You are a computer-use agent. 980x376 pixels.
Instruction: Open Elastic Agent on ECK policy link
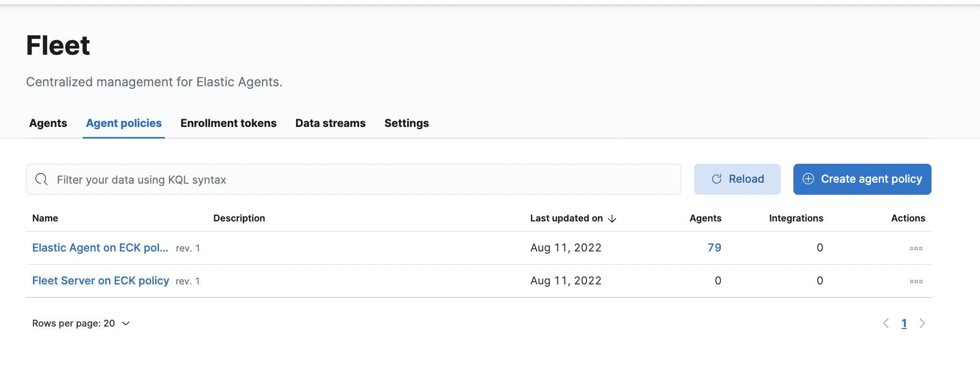pos(100,248)
